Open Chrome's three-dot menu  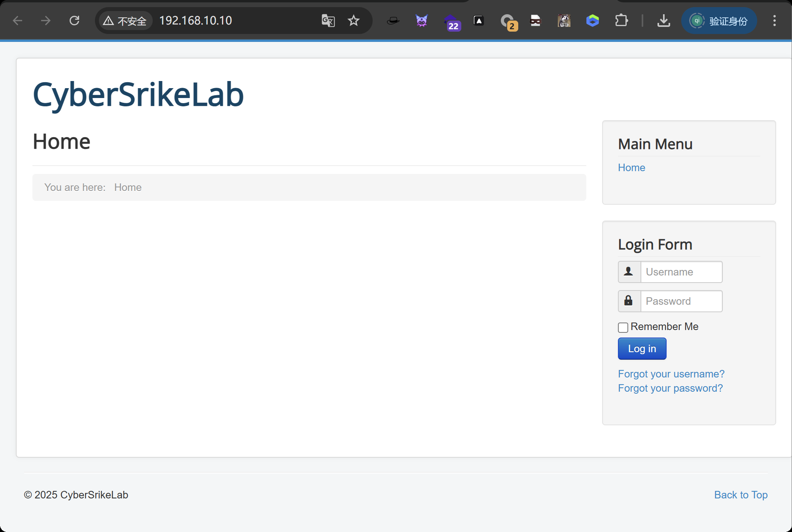[774, 21]
